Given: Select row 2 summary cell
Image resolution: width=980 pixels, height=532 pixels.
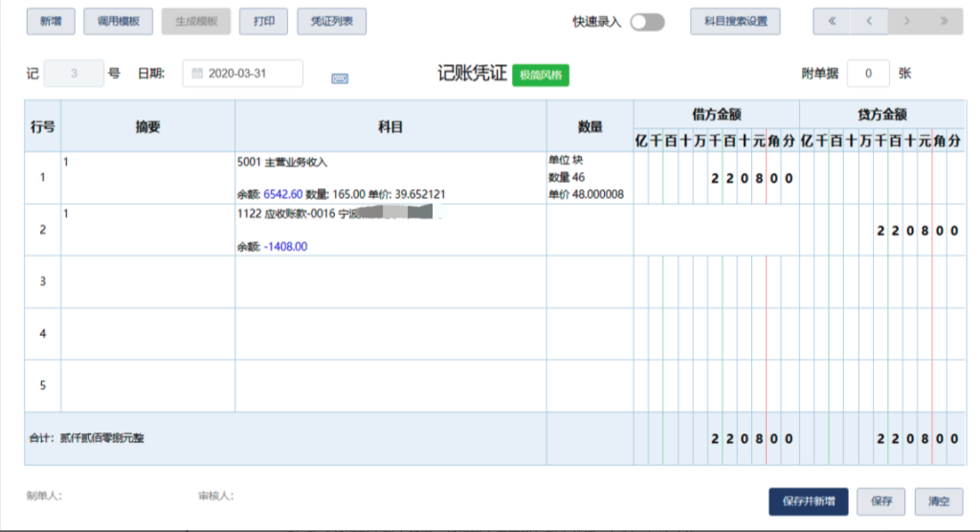Looking at the screenshot, I should [x=148, y=230].
